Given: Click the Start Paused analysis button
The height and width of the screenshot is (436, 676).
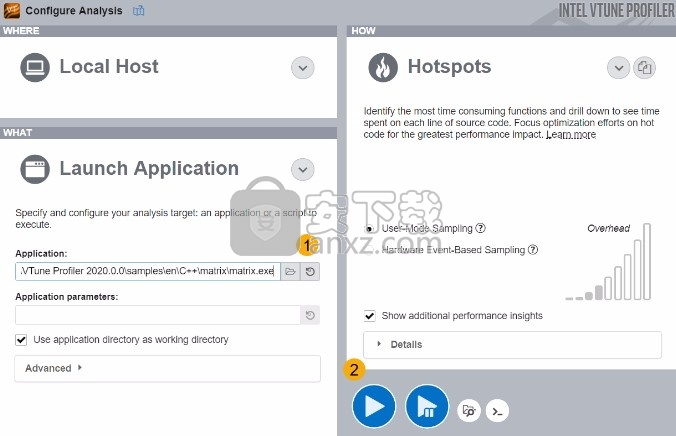Looking at the screenshot, I should [x=427, y=406].
